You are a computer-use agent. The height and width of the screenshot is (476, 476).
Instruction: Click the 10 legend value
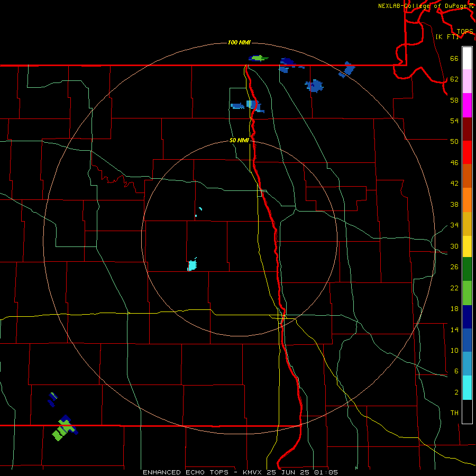[x=454, y=350]
